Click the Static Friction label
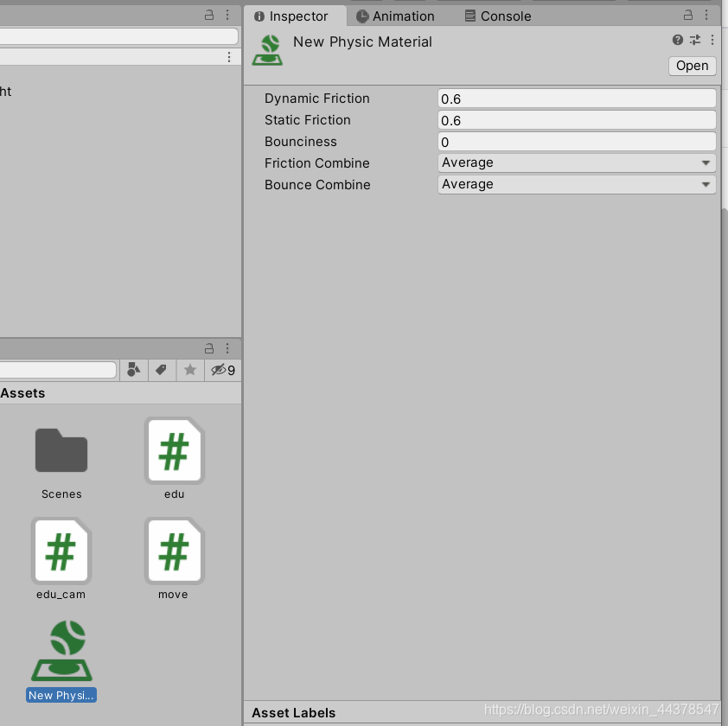728x726 pixels. tap(307, 120)
